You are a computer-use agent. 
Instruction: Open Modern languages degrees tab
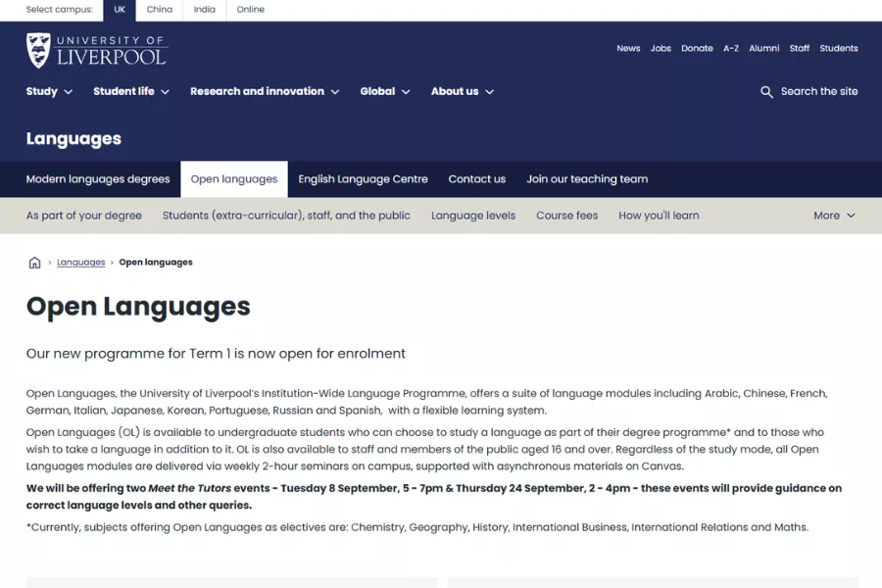(98, 179)
